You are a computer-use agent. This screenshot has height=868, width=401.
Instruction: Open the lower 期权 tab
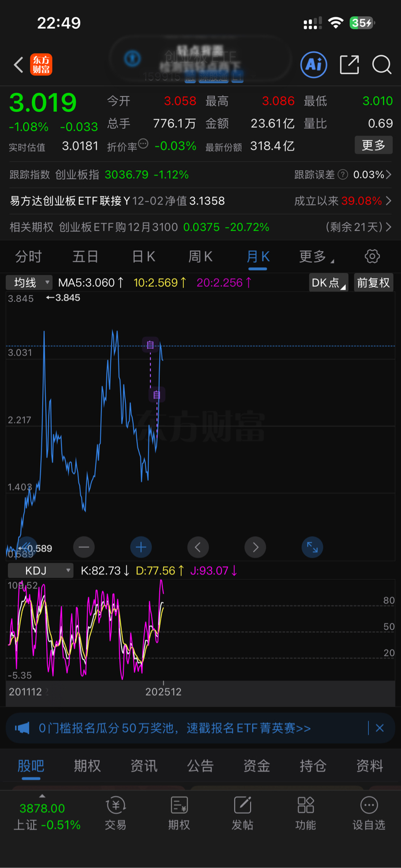pos(87,766)
